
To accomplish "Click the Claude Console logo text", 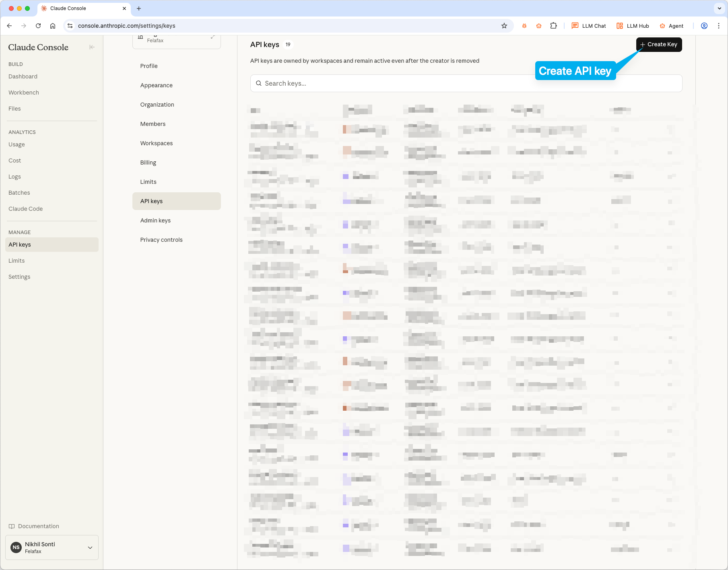I will pos(38,47).
